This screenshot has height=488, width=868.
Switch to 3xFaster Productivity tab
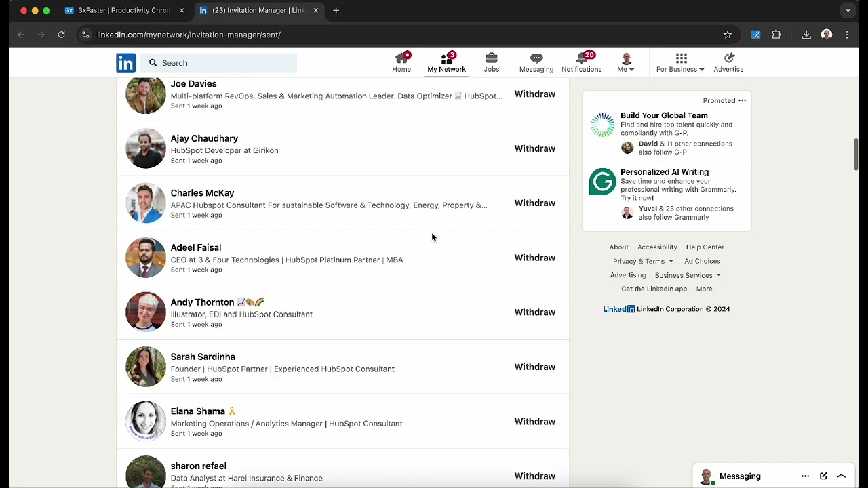point(125,10)
